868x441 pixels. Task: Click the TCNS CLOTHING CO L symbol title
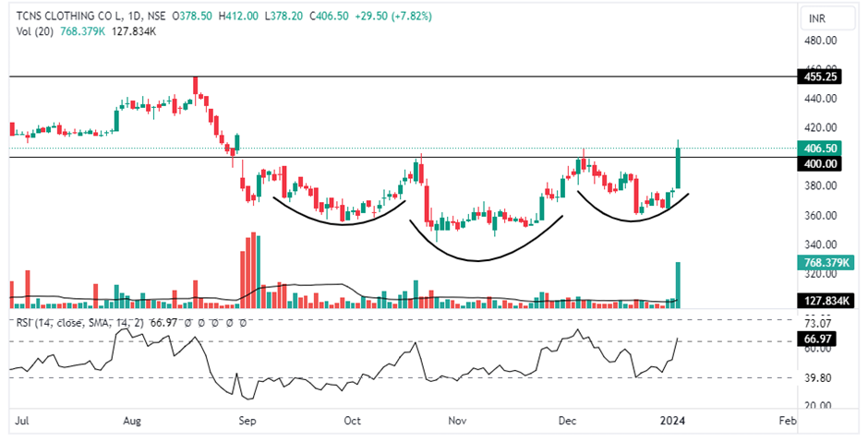(x=71, y=17)
